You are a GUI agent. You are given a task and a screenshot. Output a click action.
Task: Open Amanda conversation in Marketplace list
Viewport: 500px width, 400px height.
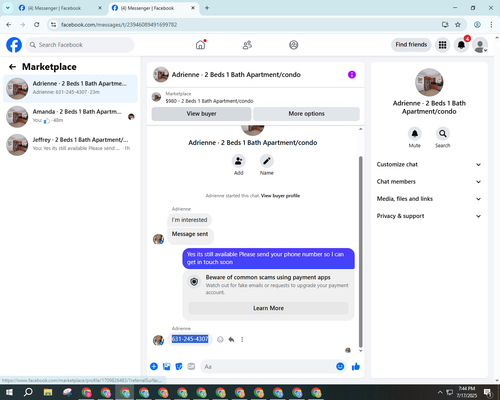(70, 117)
